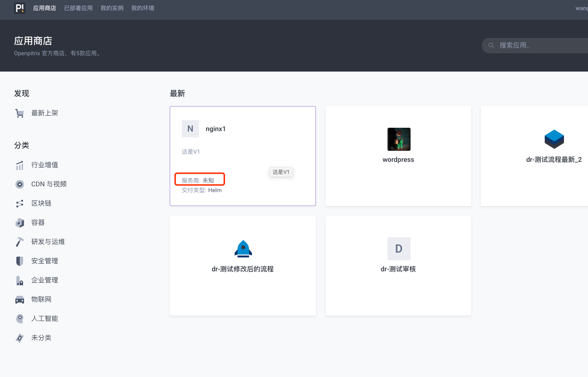Screen dimensions: 588x377
Task: Click the wordpress app thumbnail image
Action: click(398, 139)
